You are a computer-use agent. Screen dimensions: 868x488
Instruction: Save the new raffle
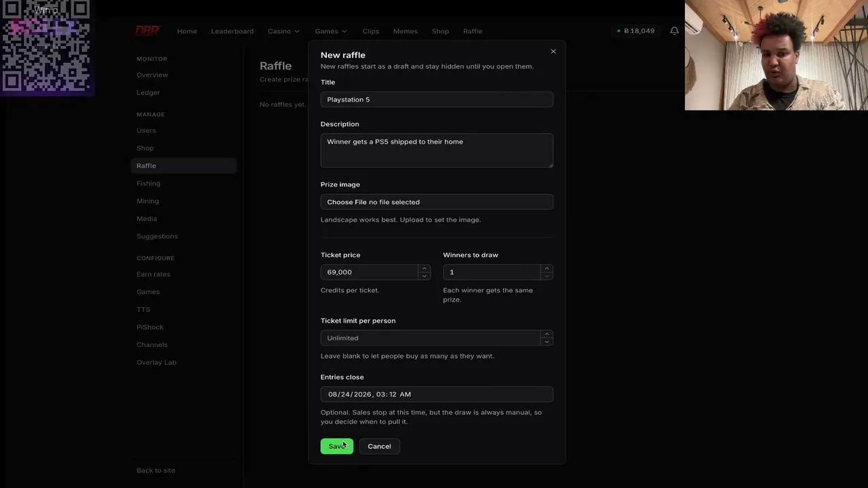[337, 446]
